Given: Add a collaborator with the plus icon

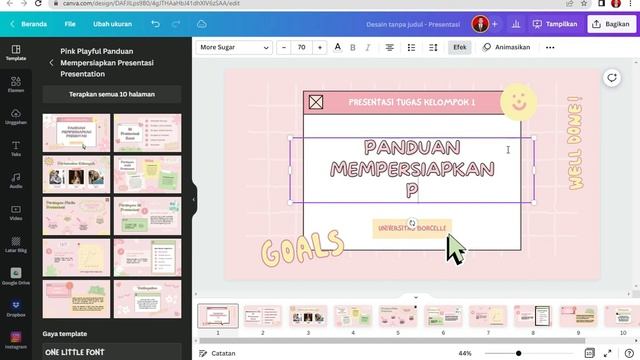Looking at the screenshot, I should click(x=495, y=24).
